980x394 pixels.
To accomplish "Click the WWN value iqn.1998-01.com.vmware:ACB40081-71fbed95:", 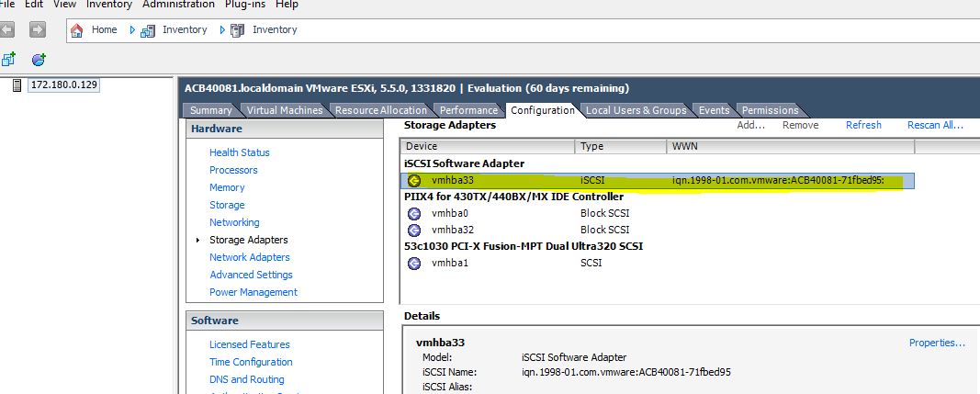I will pos(778,181).
